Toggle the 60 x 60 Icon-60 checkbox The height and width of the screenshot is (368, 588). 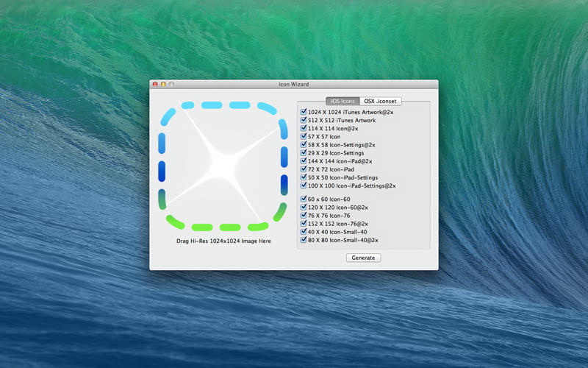pyautogui.click(x=304, y=199)
